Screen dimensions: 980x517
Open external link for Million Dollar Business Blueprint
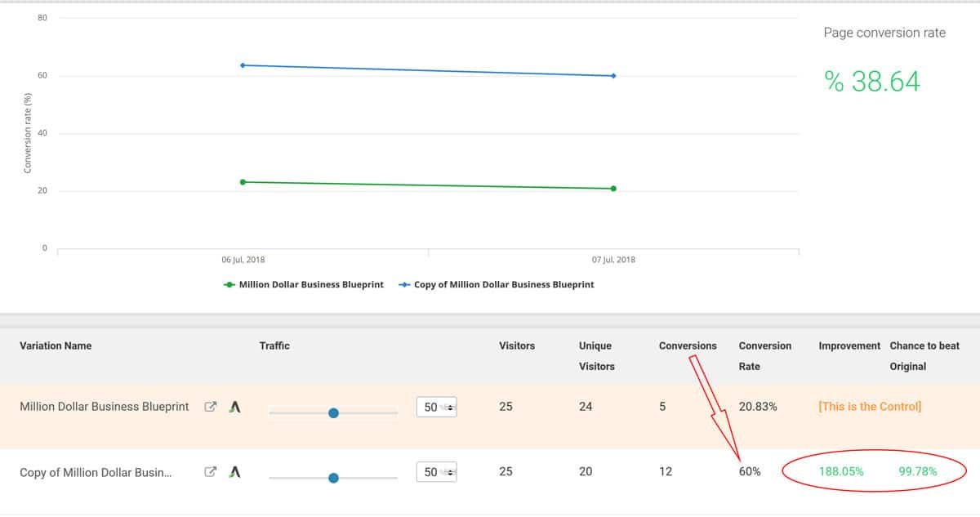point(210,407)
